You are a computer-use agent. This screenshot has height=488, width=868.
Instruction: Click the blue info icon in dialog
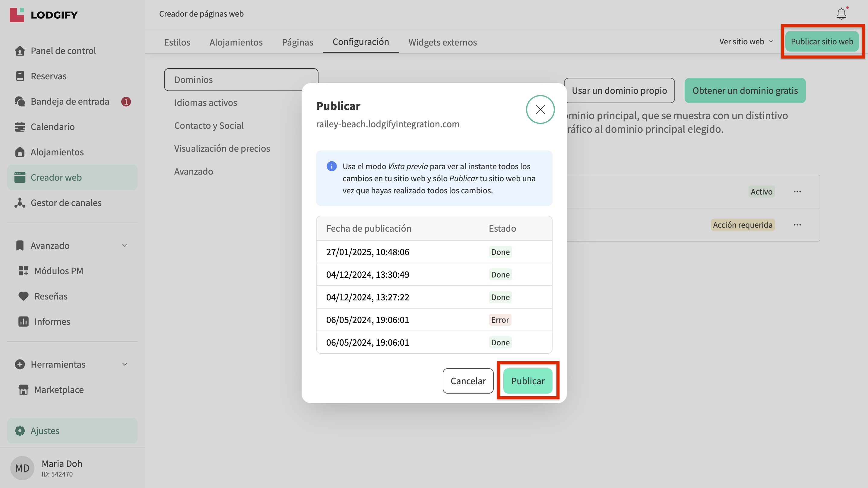click(331, 166)
